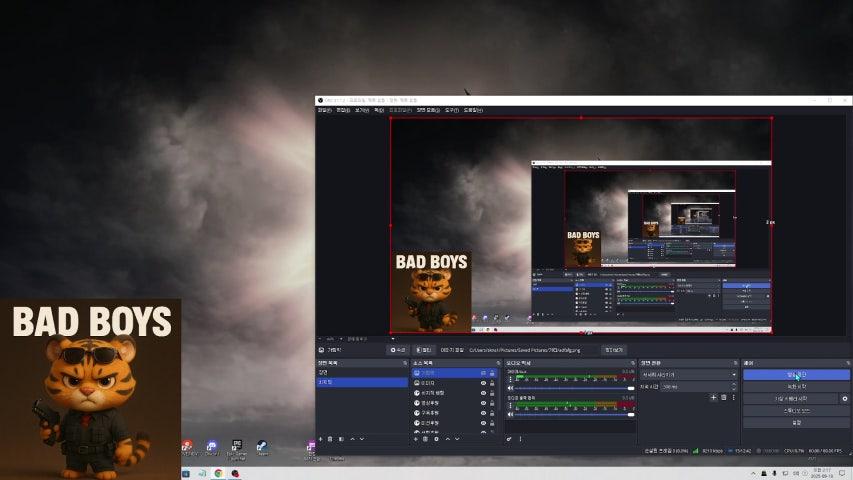
Task: Open the 도움말(H) help menu
Action: (473, 110)
